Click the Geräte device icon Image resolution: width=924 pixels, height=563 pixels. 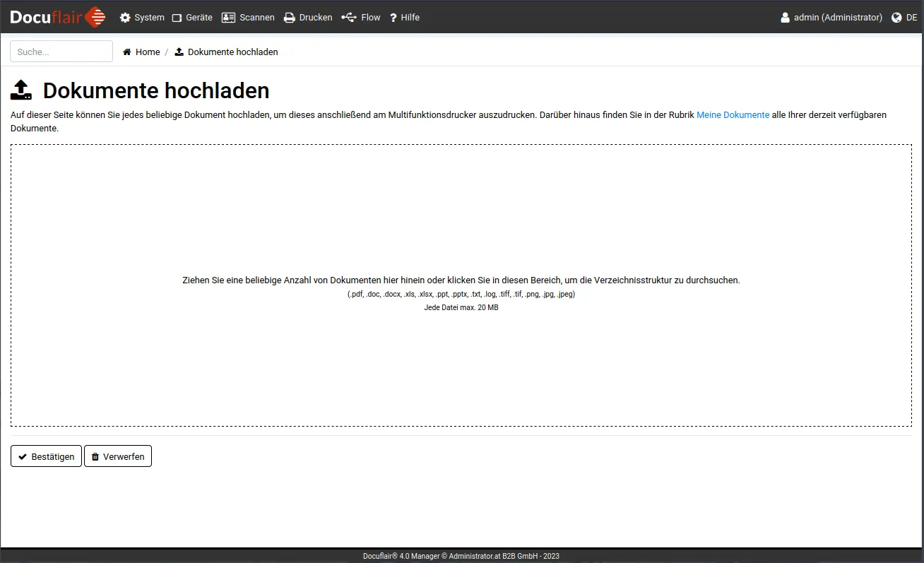tap(177, 18)
